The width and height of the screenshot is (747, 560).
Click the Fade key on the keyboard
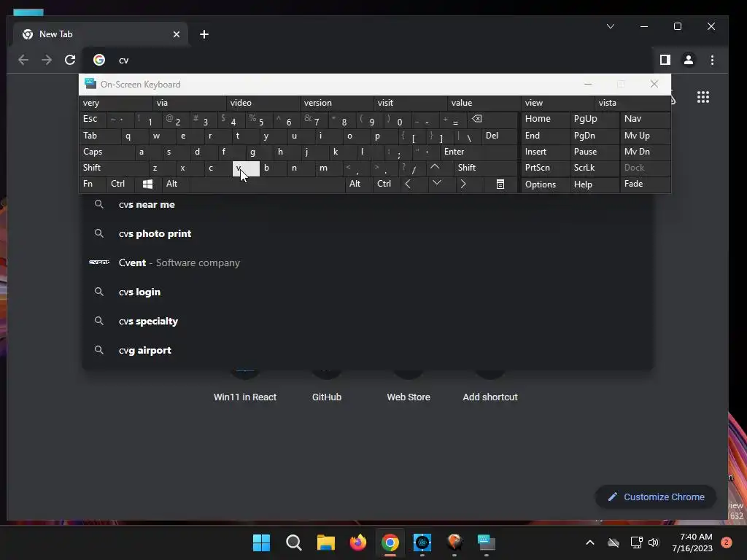coord(645,184)
